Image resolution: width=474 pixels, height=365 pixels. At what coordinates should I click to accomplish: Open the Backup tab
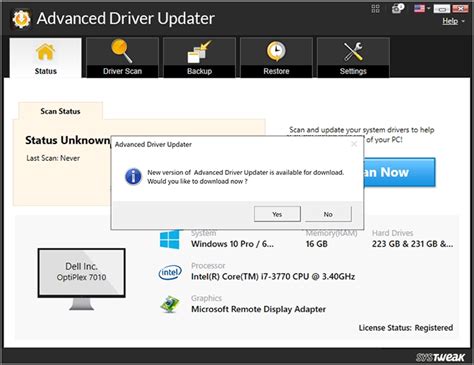[199, 58]
